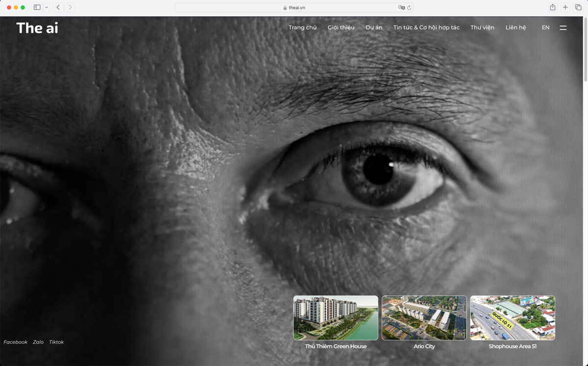Click the theai.vn address bar

(294, 8)
